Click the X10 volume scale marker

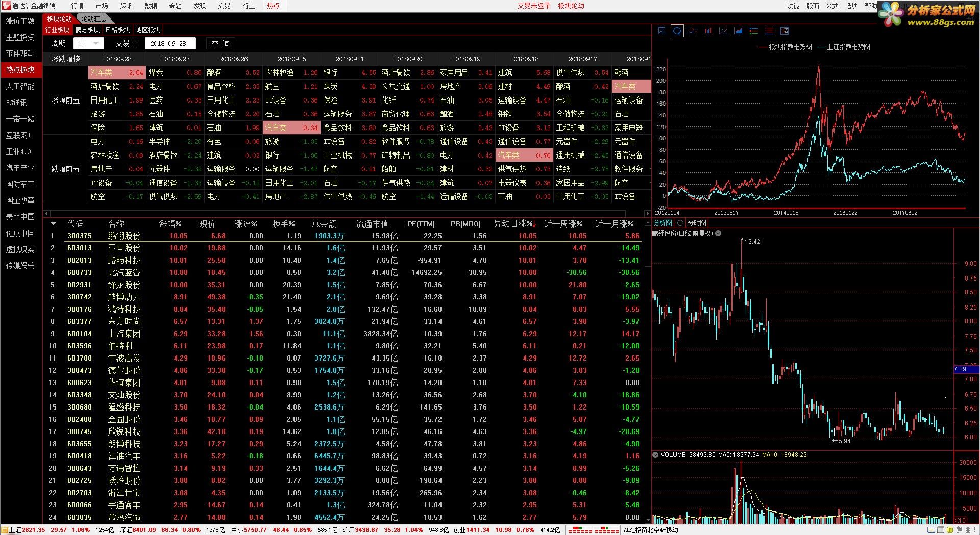(960, 520)
